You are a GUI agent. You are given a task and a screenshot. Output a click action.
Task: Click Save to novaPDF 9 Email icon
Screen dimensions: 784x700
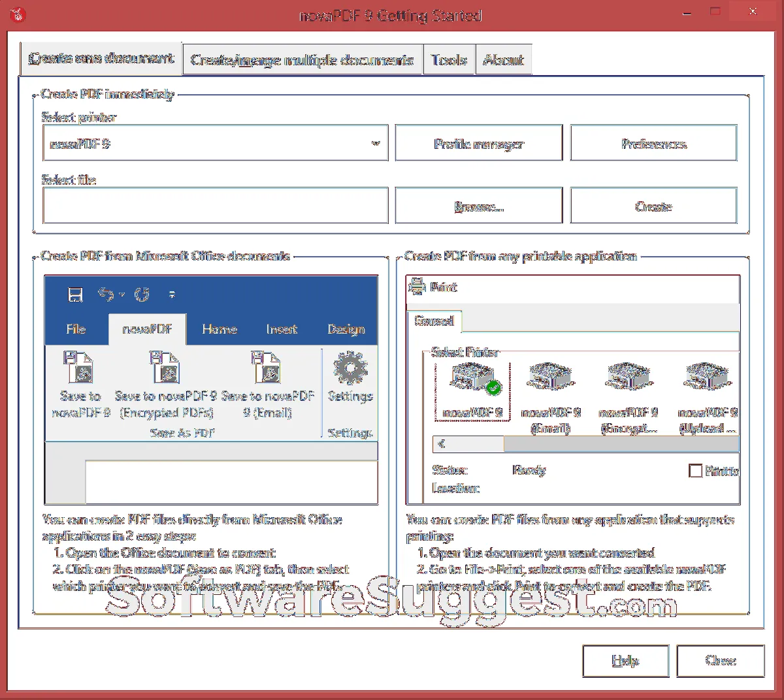(x=267, y=367)
